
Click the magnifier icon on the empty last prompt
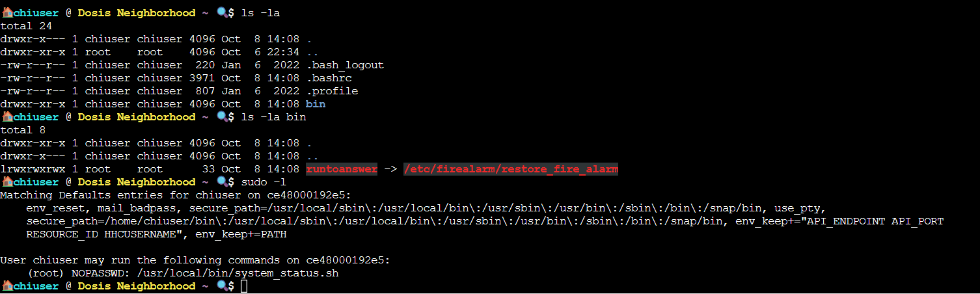click(221, 286)
